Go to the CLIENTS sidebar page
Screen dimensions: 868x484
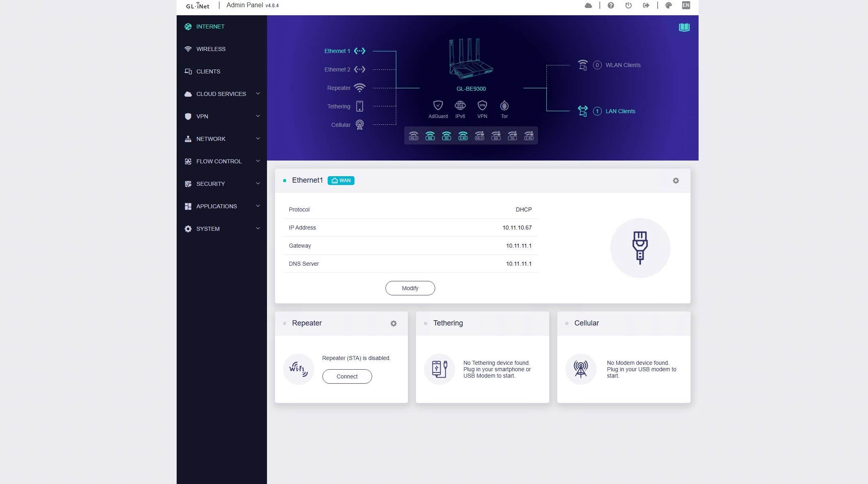208,71
